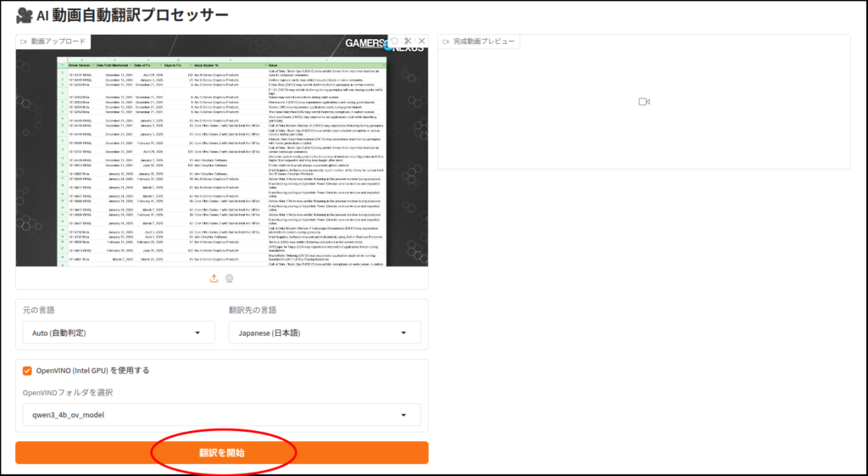Click the camera icon in the 完成動画プレビュー label
The height and width of the screenshot is (476, 868).
446,41
